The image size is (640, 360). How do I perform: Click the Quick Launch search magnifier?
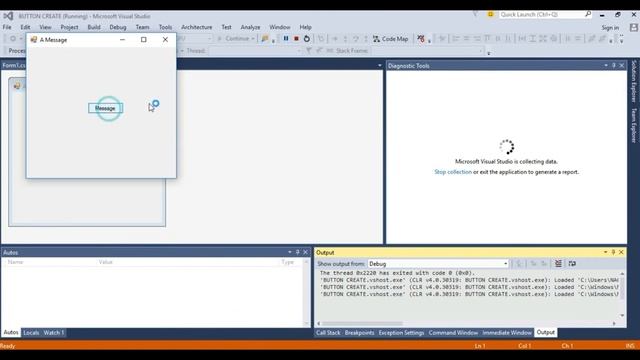coord(588,14)
